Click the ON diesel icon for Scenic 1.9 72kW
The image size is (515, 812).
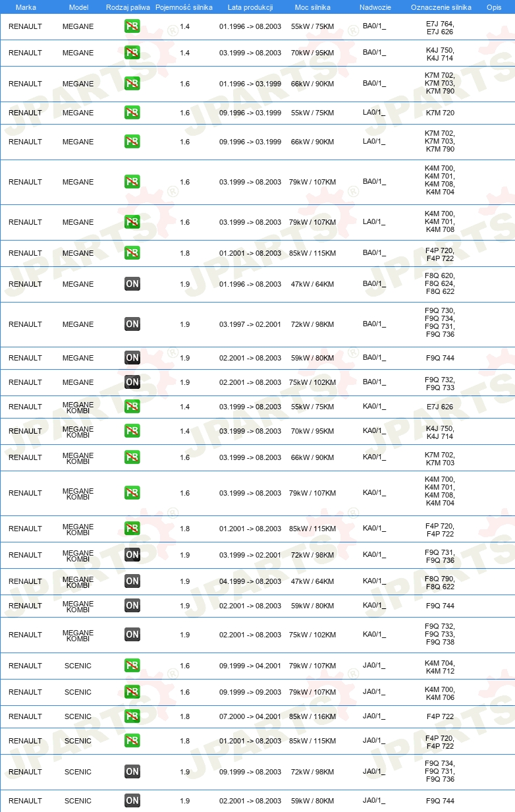132,772
